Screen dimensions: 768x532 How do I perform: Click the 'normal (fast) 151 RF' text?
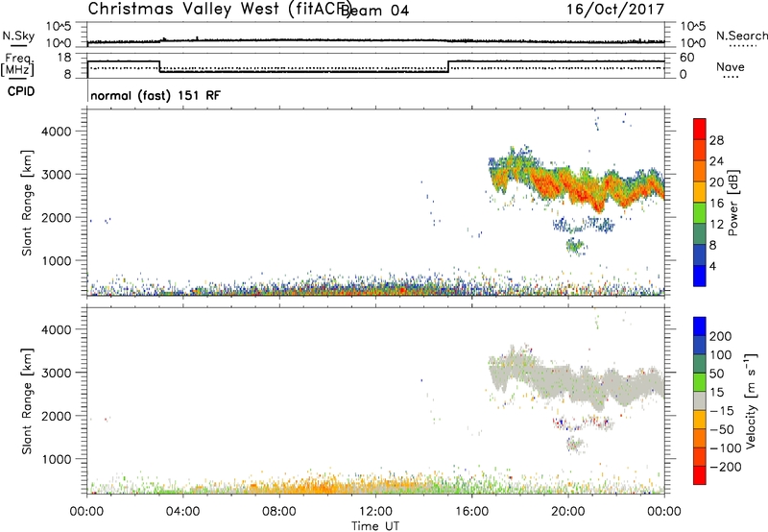pos(156,95)
